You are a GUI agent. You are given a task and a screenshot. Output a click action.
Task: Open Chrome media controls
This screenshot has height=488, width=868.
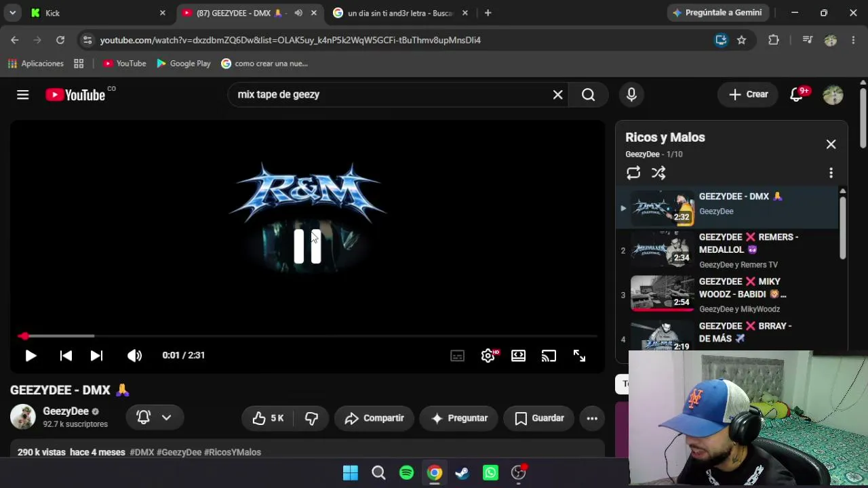807,40
